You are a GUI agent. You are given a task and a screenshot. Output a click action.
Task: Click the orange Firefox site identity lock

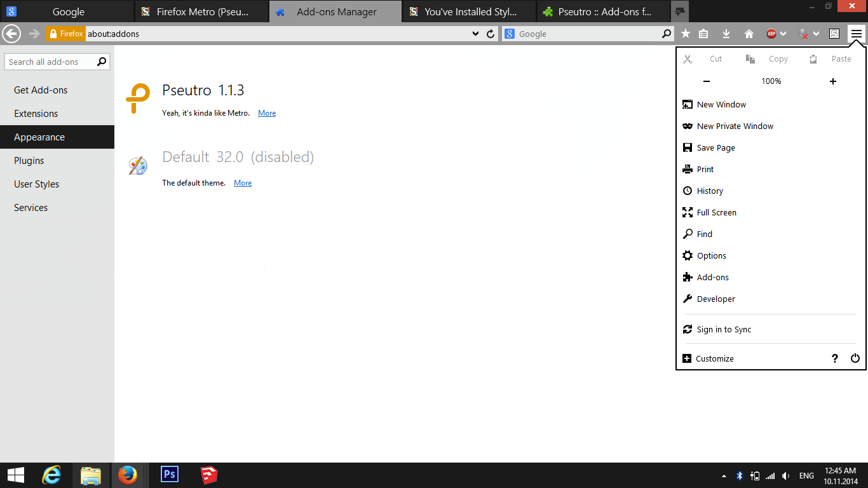coord(65,34)
